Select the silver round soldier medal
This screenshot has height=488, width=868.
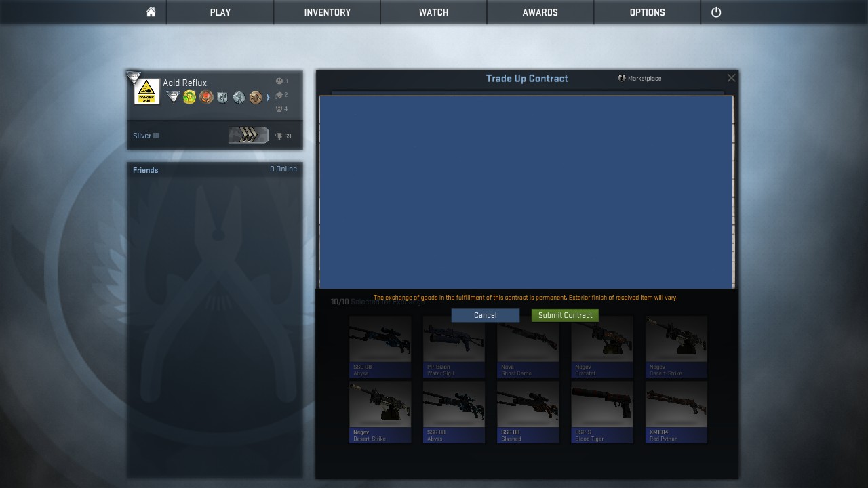[239, 97]
